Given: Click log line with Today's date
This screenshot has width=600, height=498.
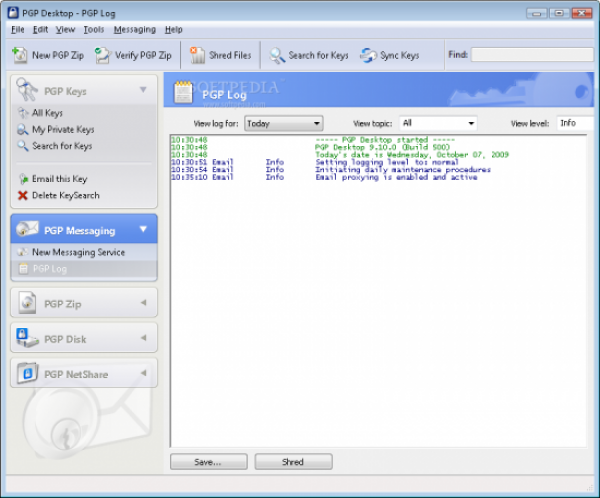Looking at the screenshot, I should 412,155.
